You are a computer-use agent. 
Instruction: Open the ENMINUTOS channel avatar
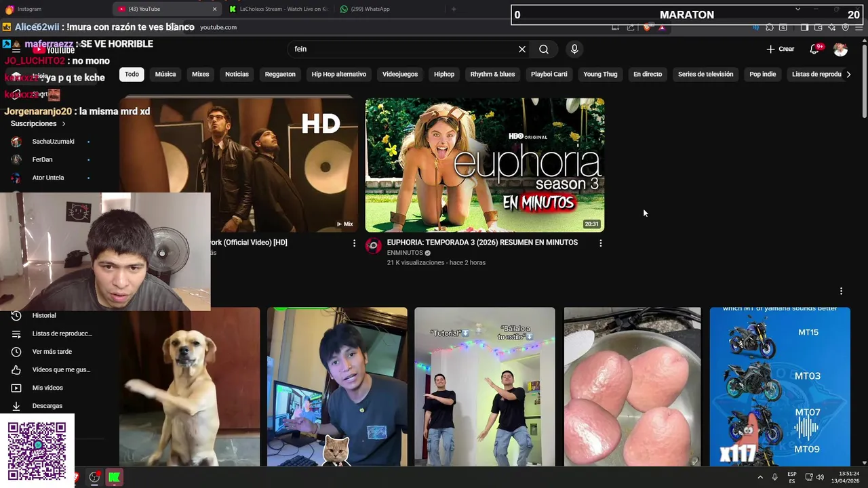click(x=374, y=245)
